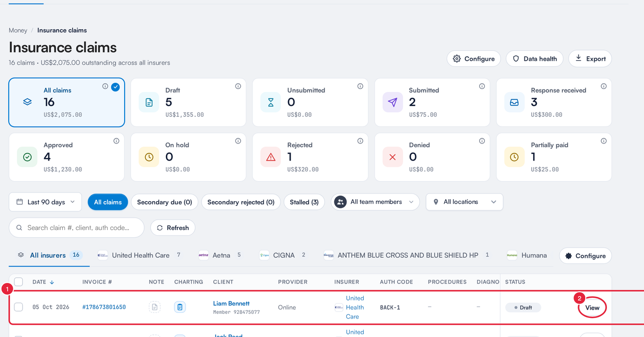
Task: Select the Rejected claims card
Action: (310, 157)
